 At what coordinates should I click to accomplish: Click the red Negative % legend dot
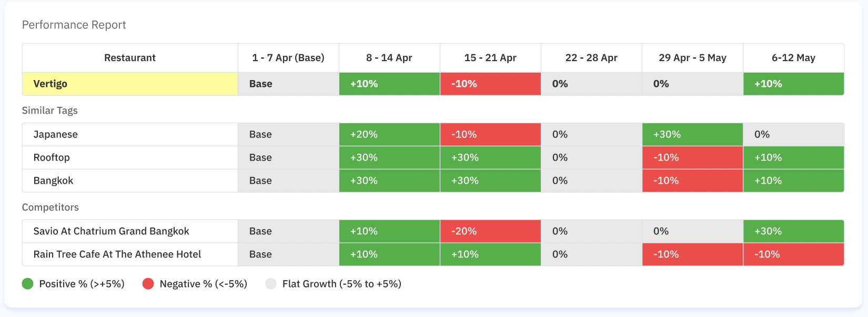coord(148,284)
